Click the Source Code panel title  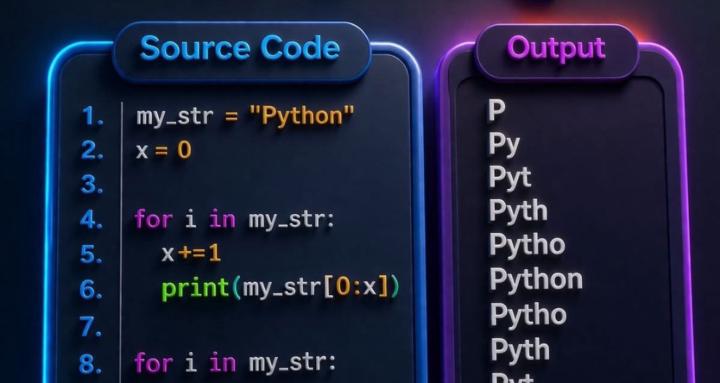coord(240,48)
